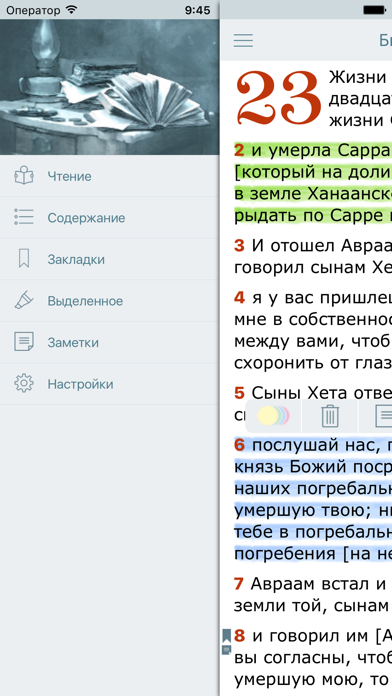Tap the note marker beside verse 8

point(226,650)
